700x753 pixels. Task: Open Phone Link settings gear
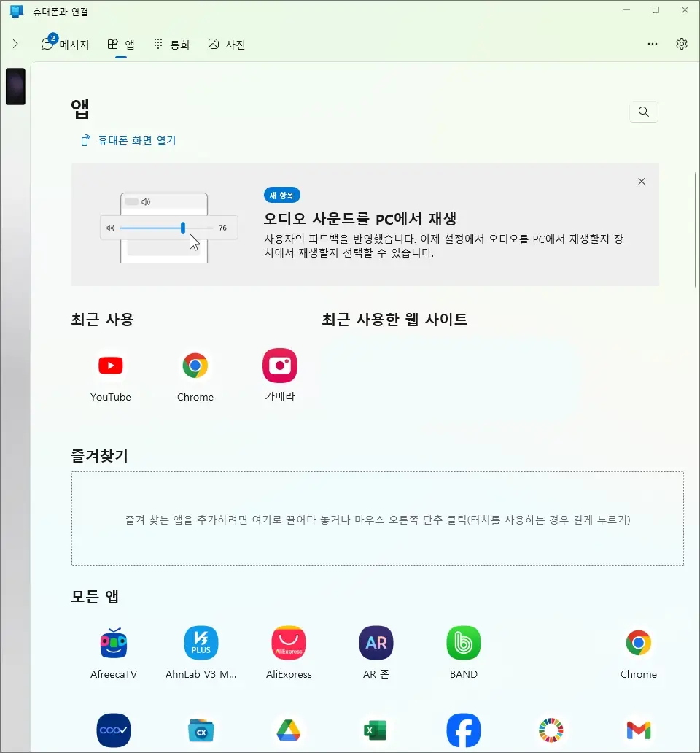pos(681,44)
